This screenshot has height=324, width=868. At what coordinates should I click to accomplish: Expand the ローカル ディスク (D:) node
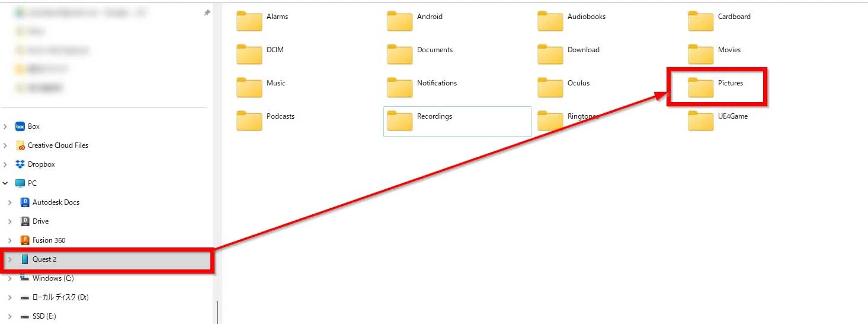[x=10, y=297]
